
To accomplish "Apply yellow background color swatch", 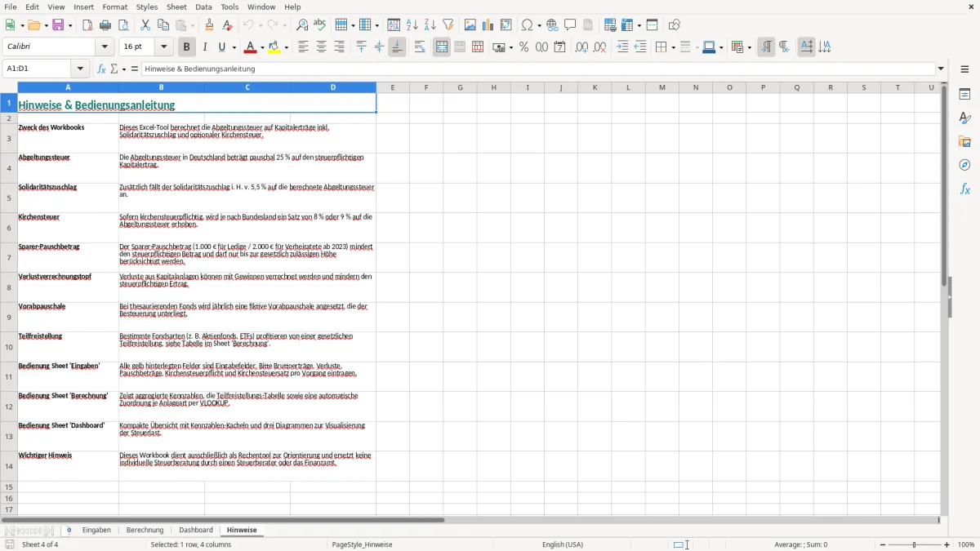I will (275, 47).
